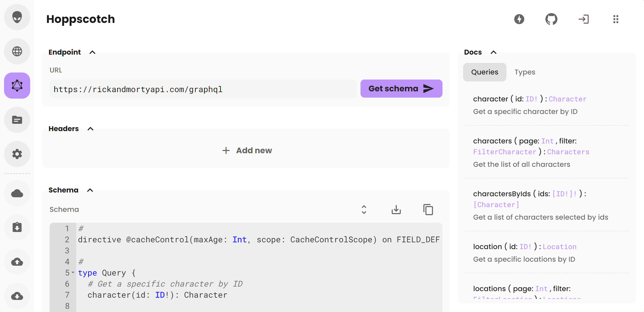Click the lightning bolt shortcuts icon
This screenshot has height=312, width=644.
[519, 19]
